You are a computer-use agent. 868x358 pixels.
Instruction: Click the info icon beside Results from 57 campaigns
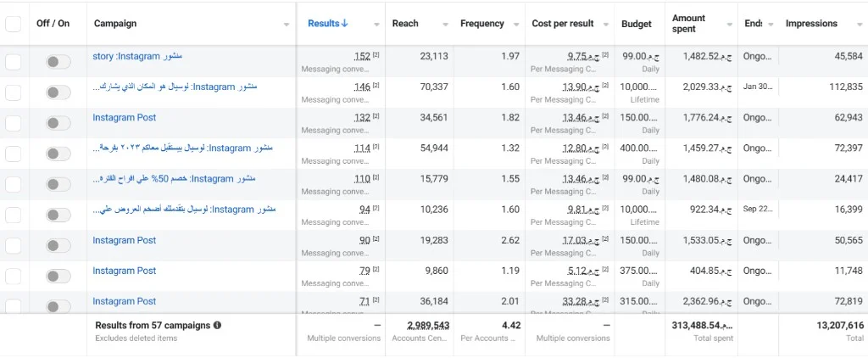218,325
